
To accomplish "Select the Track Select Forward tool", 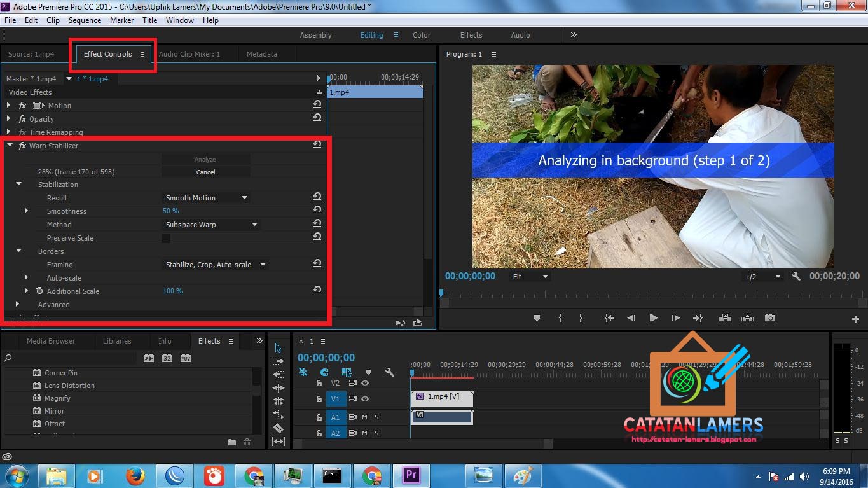I will (x=278, y=361).
